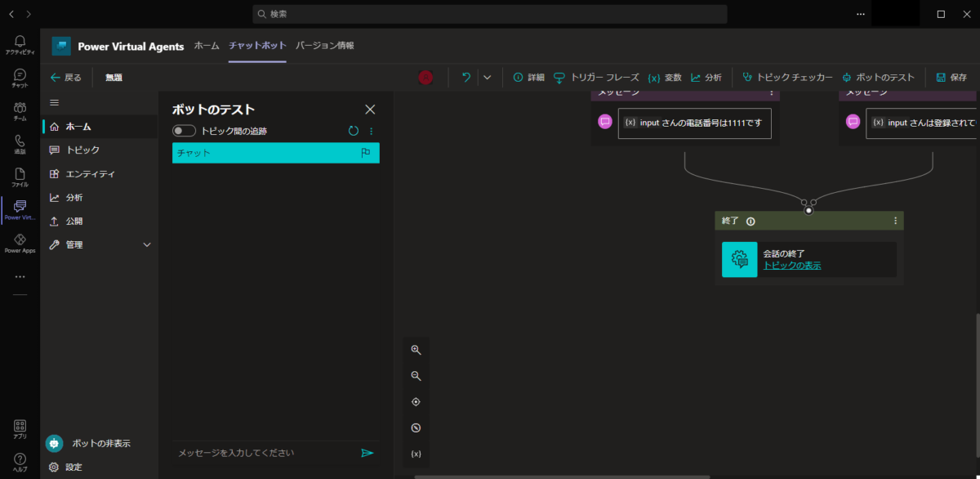
Task: Click the send message icon in the chat
Action: click(367, 452)
